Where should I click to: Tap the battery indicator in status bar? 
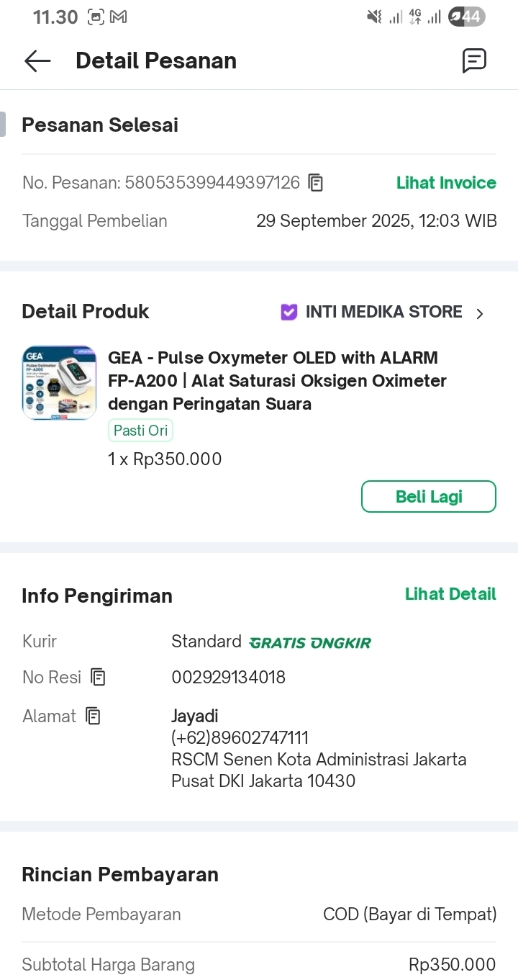click(466, 17)
